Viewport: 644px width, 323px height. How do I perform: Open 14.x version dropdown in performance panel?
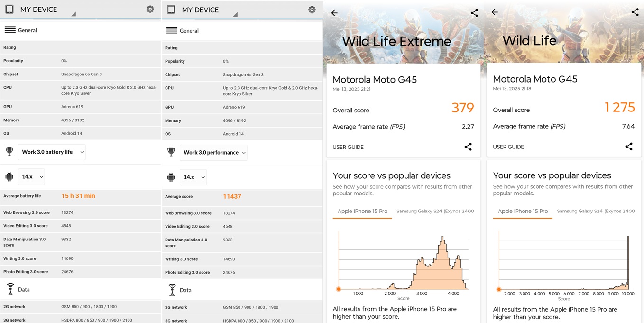pyautogui.click(x=193, y=177)
